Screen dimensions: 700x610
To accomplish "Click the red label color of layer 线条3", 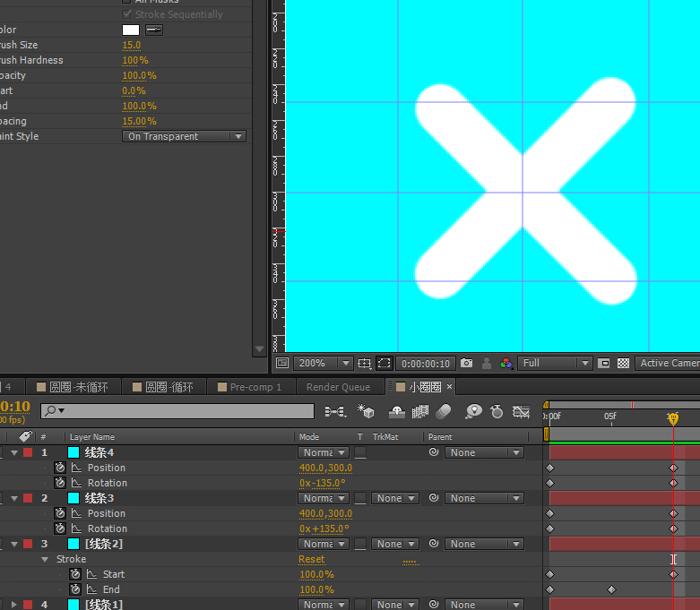I will pos(28,498).
